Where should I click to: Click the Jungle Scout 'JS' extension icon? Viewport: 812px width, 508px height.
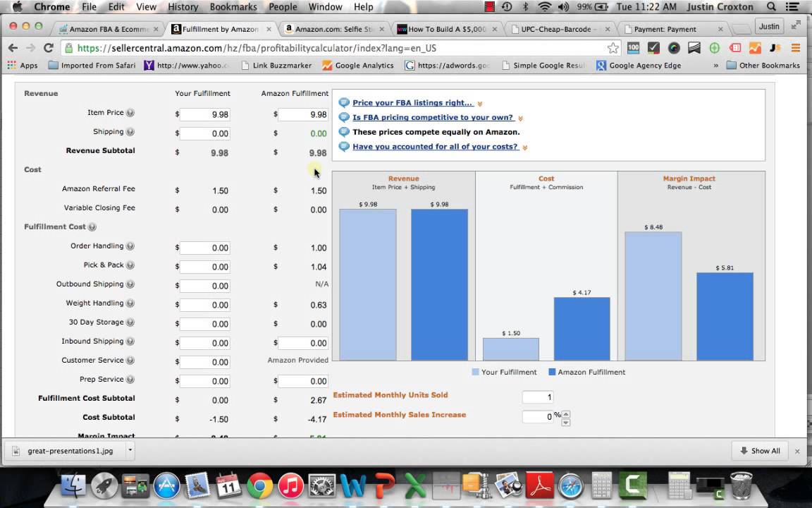(775, 48)
